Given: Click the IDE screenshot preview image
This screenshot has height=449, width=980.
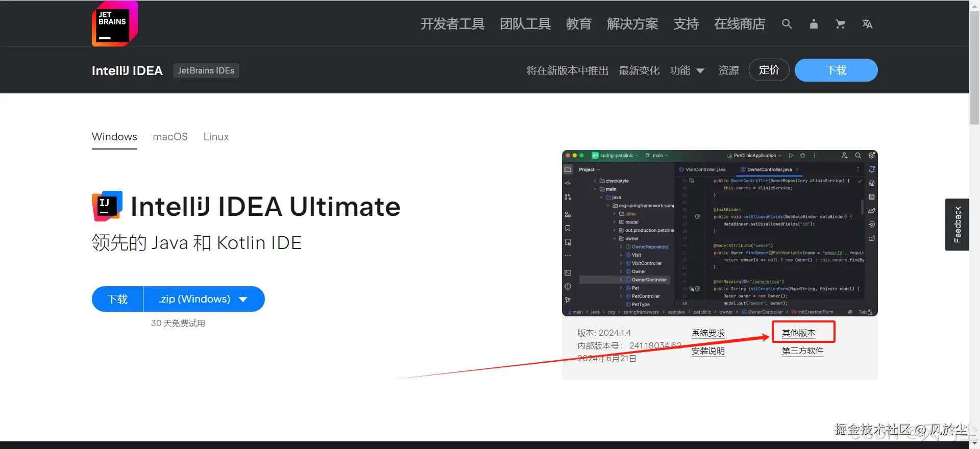Looking at the screenshot, I should pos(720,233).
